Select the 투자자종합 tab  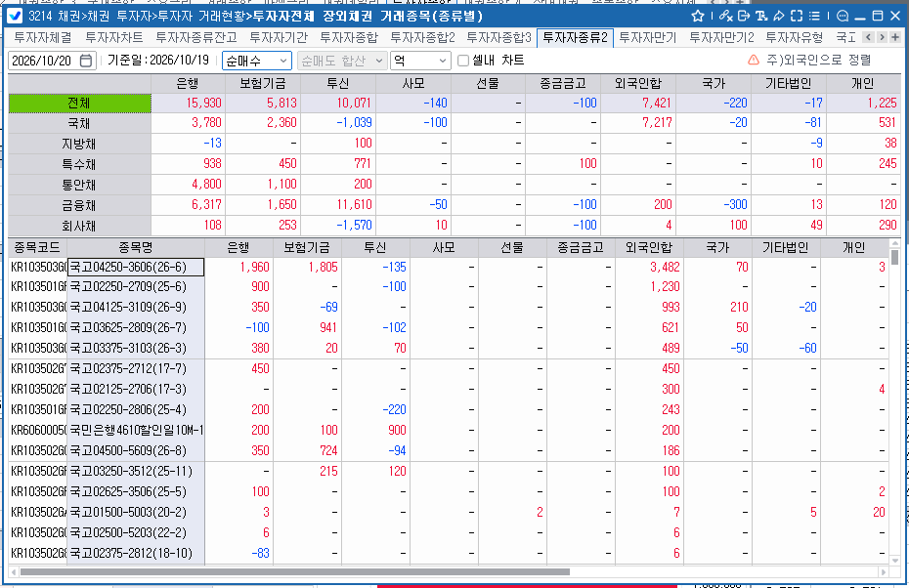[348, 38]
